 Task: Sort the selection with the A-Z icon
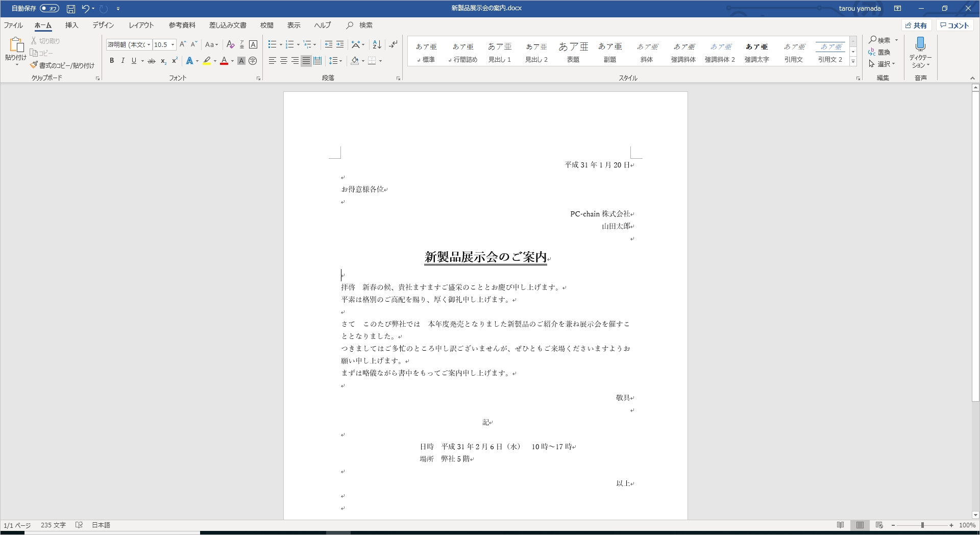[x=377, y=44]
